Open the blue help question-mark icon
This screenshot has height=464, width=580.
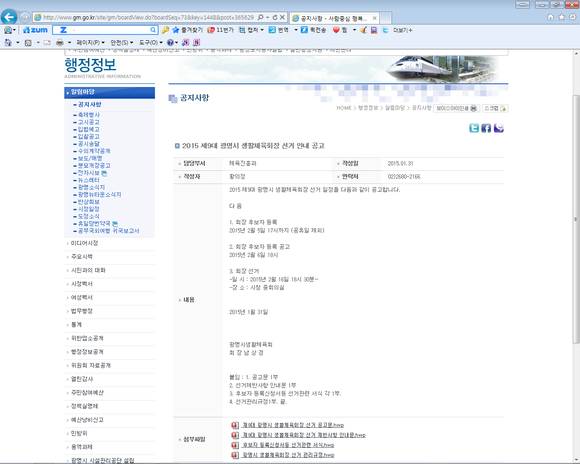pyautogui.click(x=170, y=43)
